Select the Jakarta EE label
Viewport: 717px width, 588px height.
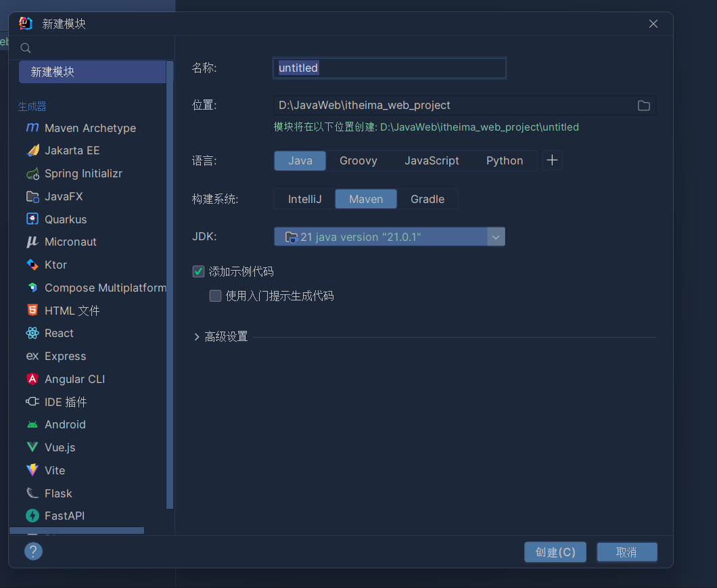(72, 150)
